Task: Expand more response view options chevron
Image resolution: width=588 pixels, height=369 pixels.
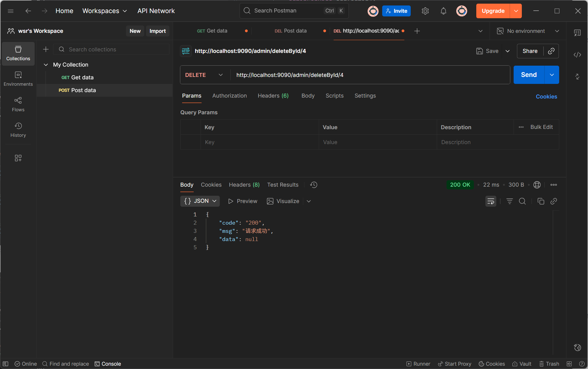Action: tap(309, 201)
